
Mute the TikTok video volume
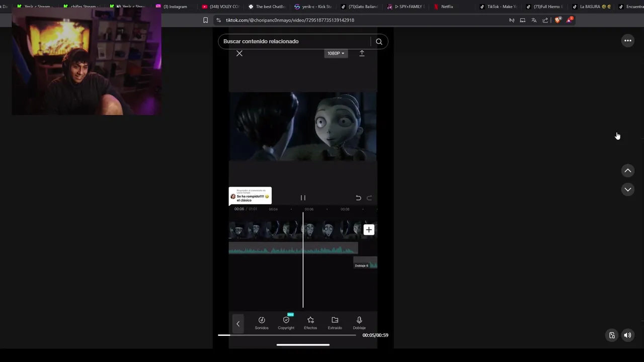tap(627, 335)
